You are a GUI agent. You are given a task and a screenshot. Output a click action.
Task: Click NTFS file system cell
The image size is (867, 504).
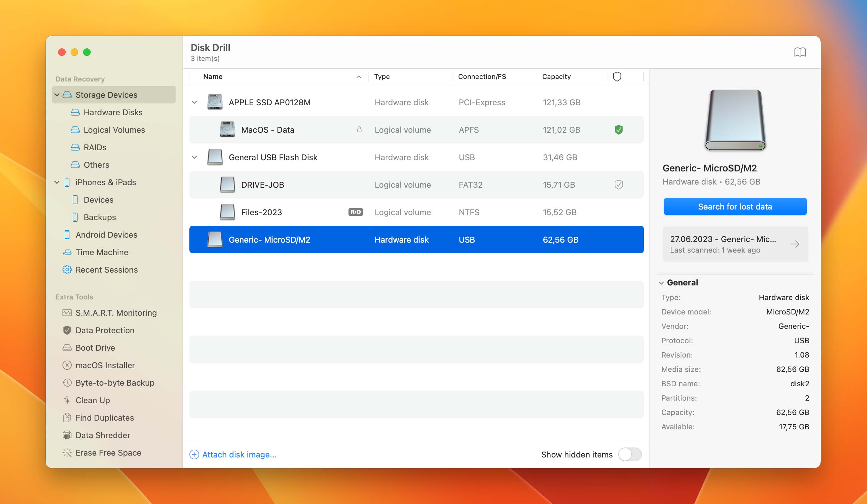tap(469, 212)
